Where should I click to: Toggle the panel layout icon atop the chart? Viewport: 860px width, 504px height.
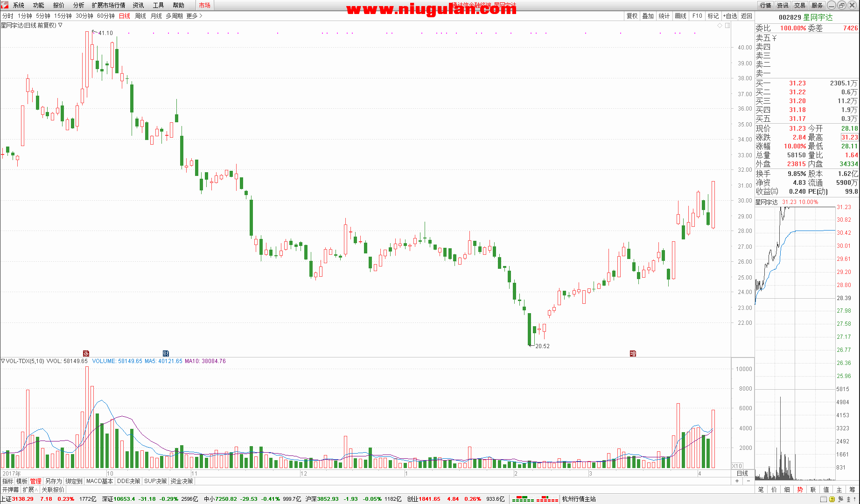(x=727, y=25)
